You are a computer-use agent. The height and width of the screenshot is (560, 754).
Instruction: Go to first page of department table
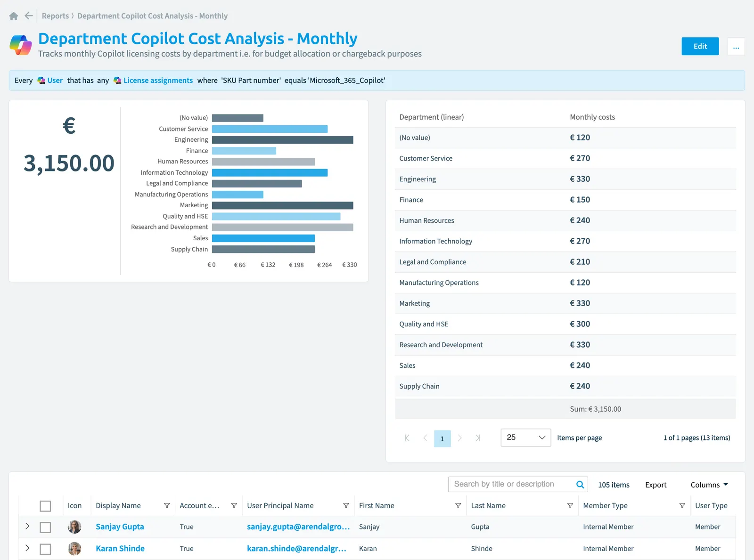click(x=407, y=438)
